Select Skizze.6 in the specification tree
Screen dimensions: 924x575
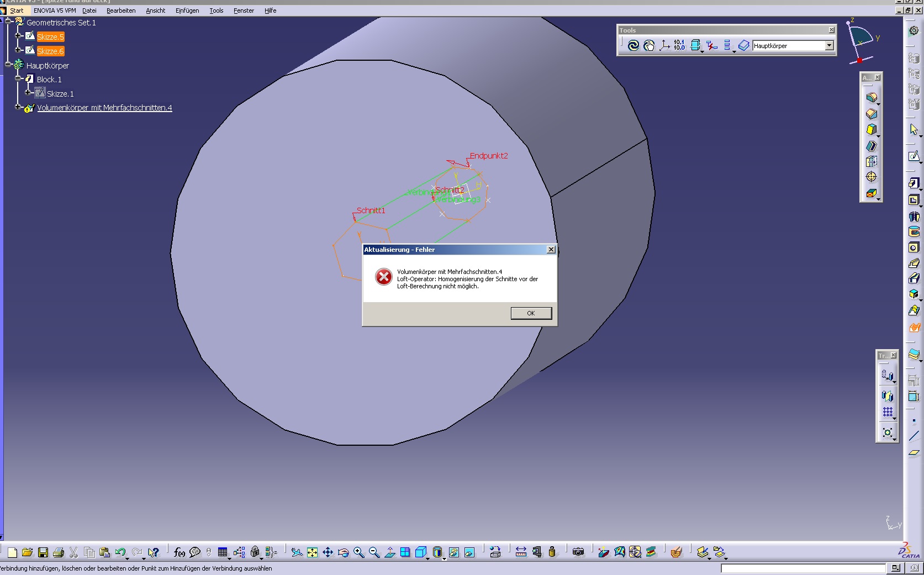pos(50,51)
